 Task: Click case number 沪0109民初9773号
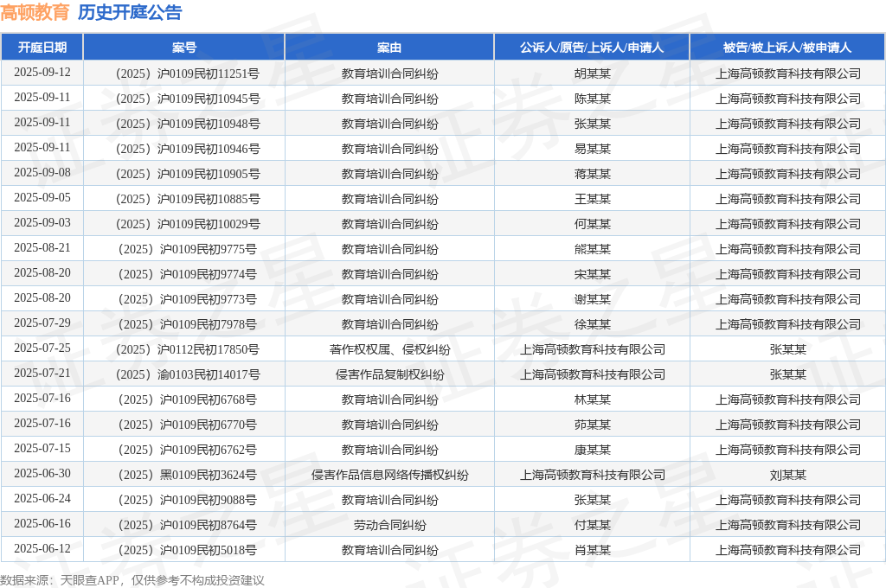[209, 299]
